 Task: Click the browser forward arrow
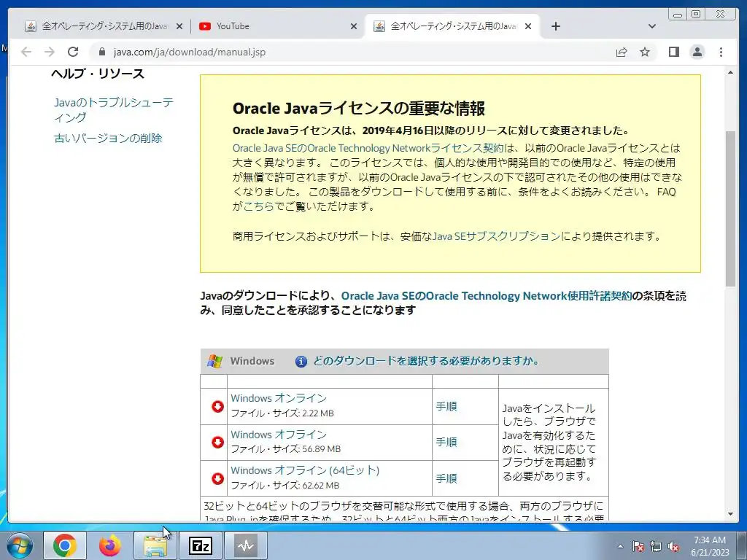[50, 52]
